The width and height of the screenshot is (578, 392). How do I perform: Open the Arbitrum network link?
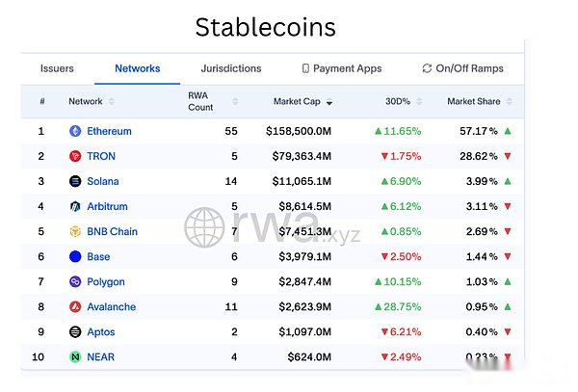pos(107,206)
